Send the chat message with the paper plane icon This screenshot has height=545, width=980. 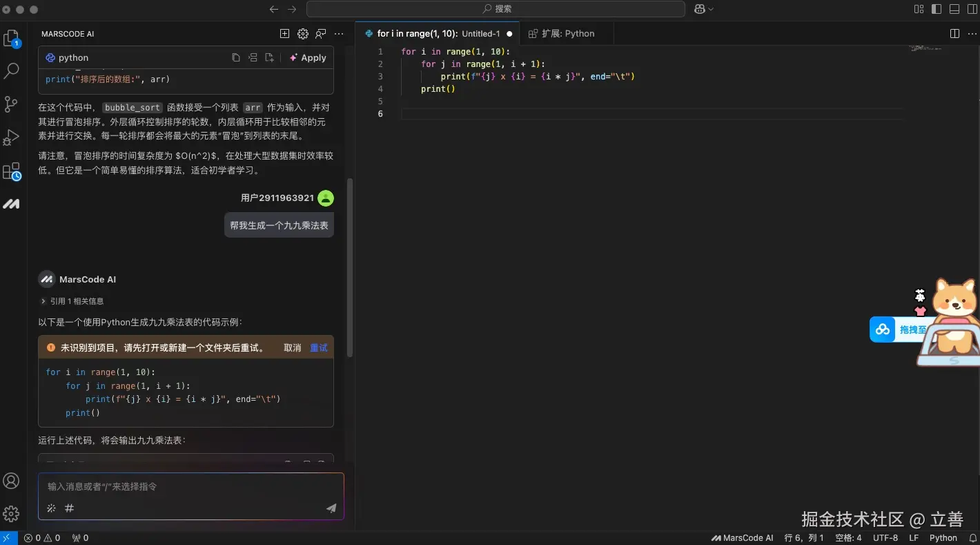[x=331, y=508]
